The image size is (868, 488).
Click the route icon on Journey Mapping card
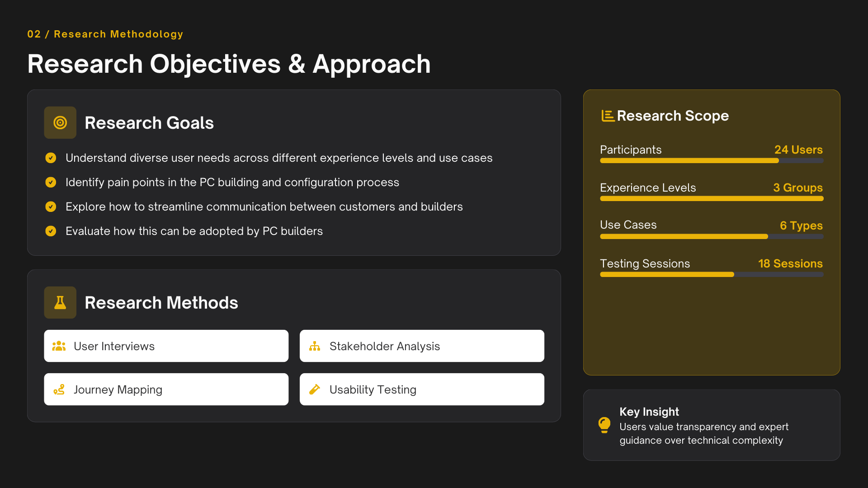(59, 389)
